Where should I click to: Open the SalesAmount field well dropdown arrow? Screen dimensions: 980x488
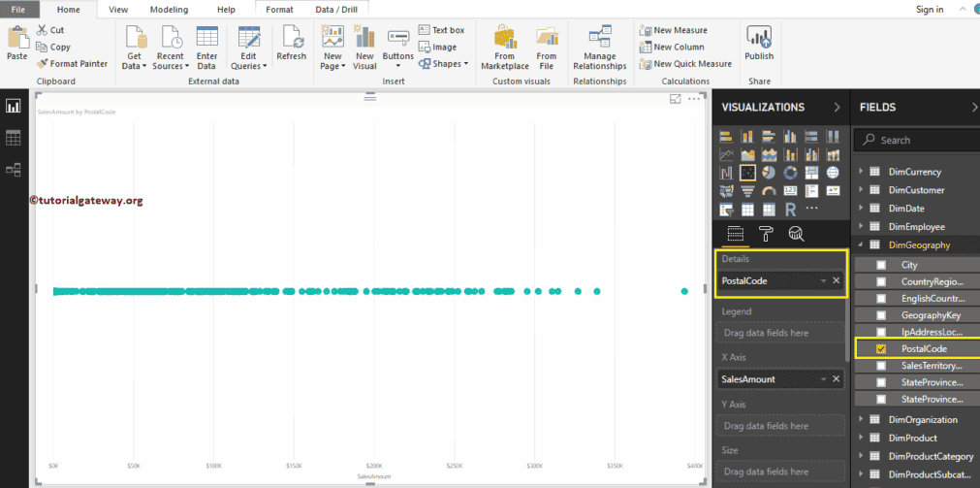[823, 379]
